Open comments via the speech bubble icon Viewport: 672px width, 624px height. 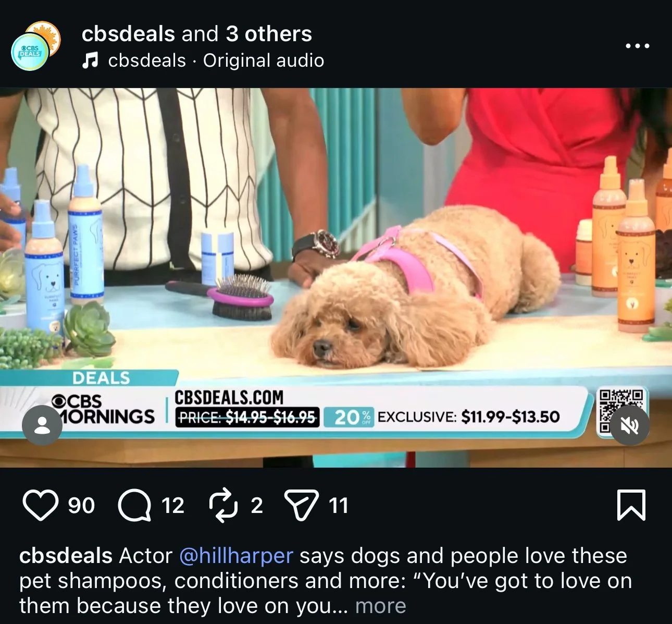pos(134,505)
